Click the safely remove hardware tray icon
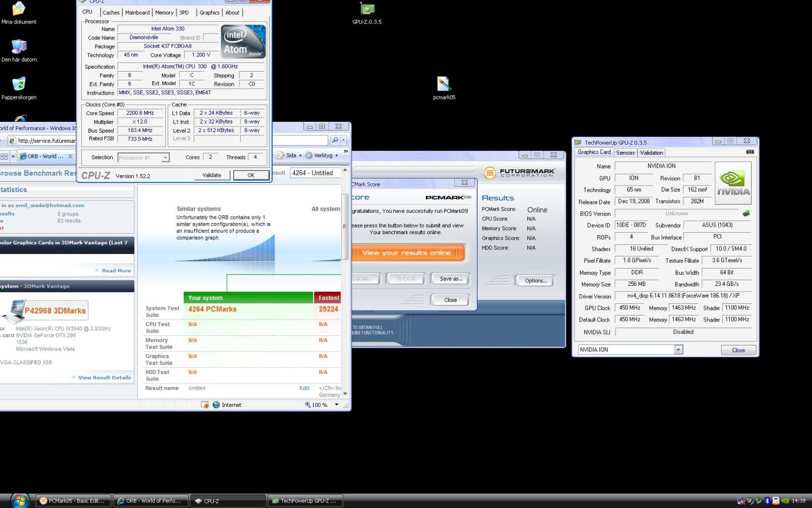This screenshot has height=508, width=812. pyautogui.click(x=758, y=501)
